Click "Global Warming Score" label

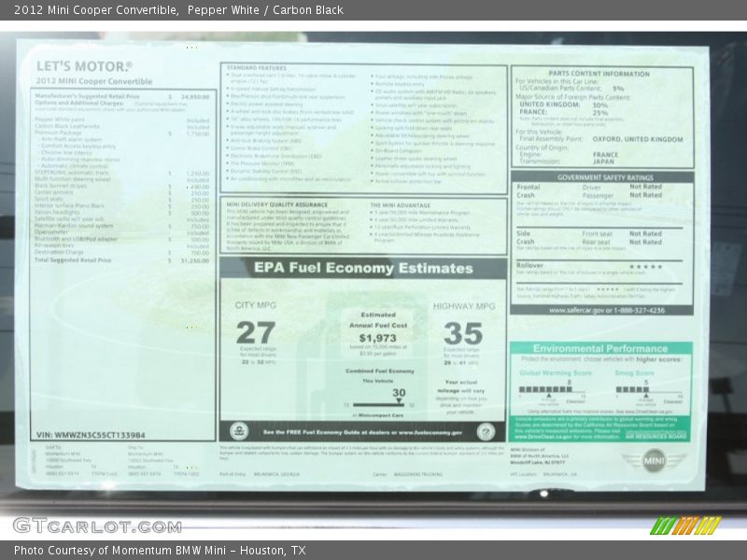click(x=556, y=372)
